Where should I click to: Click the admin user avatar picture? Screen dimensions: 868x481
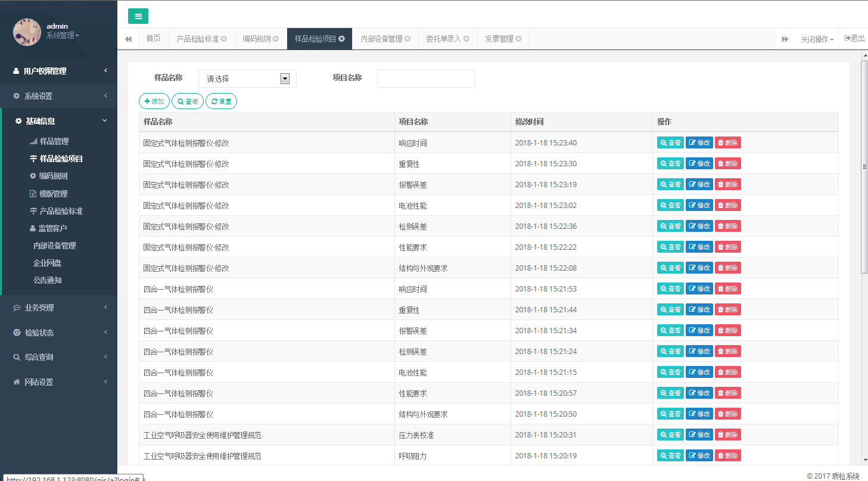pyautogui.click(x=27, y=32)
